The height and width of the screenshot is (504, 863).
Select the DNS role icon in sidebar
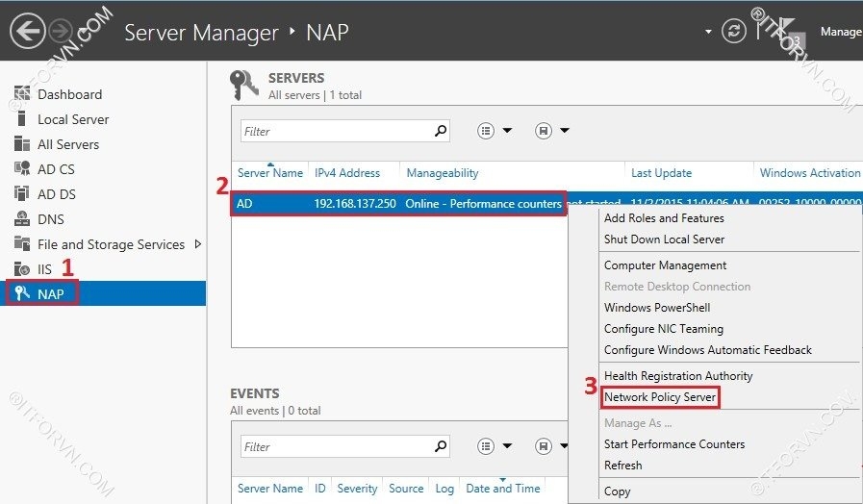pos(21,219)
